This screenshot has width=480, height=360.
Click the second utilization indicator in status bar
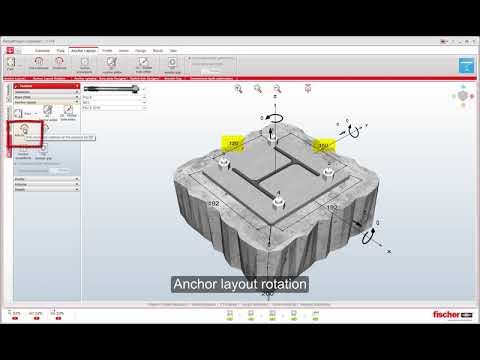[x=36, y=315]
